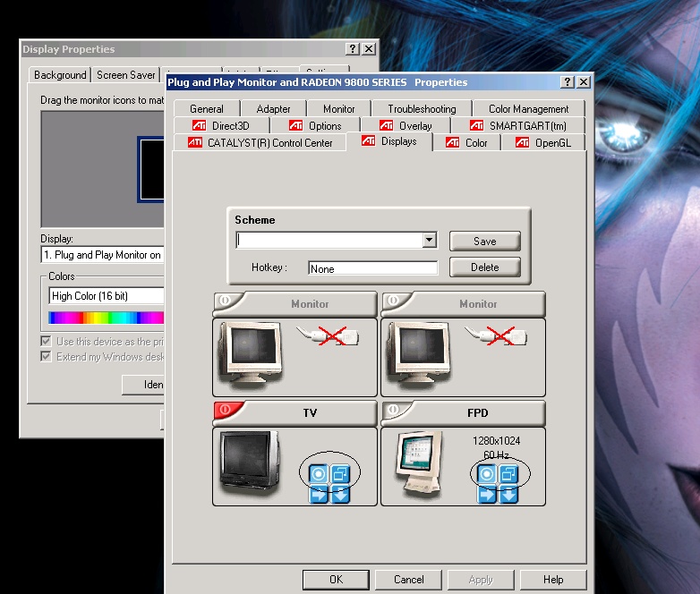The height and width of the screenshot is (594, 700).
Task: Open CATALYST(R) Control Center tab
Action: [x=260, y=143]
